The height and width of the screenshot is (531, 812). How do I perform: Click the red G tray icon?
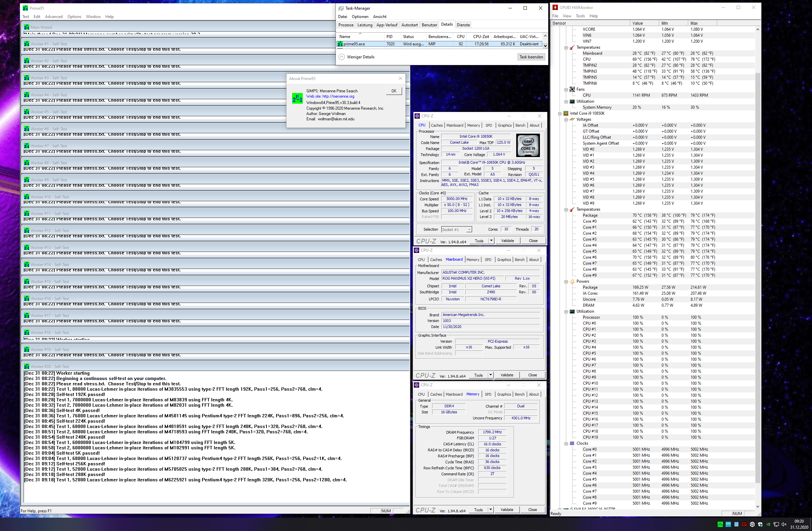pyautogui.click(x=744, y=524)
